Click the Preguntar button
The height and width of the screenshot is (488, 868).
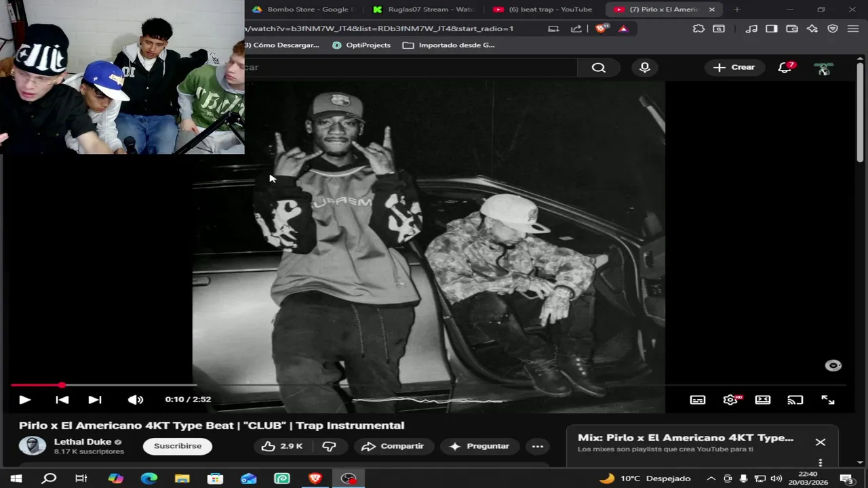coord(479,446)
